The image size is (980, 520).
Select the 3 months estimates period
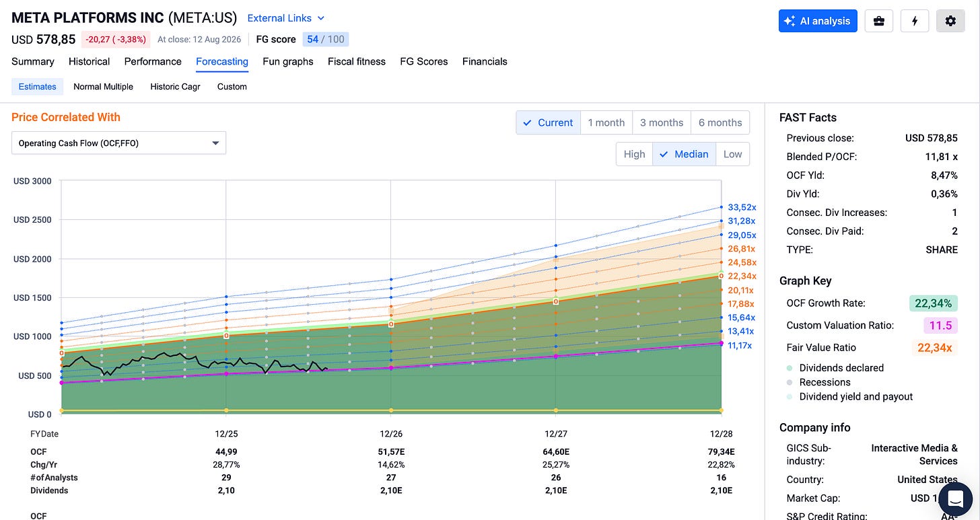click(662, 122)
